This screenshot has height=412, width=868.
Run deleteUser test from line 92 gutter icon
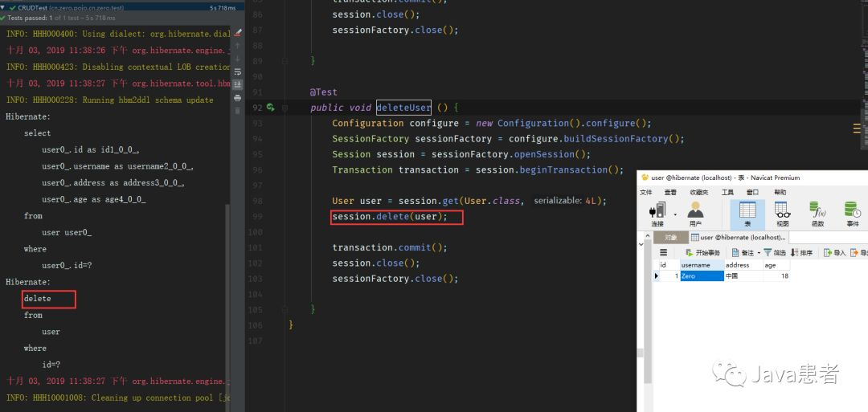pyautogui.click(x=271, y=108)
